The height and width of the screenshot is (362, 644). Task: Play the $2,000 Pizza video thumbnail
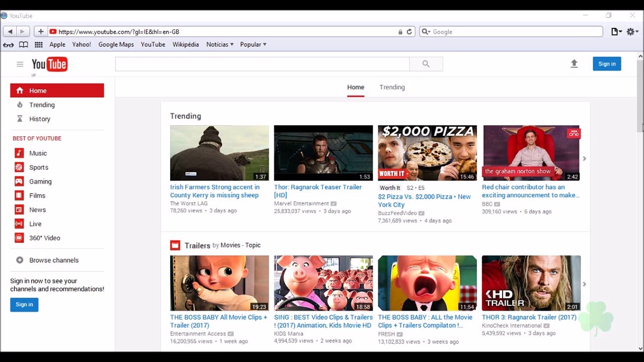pos(427,153)
